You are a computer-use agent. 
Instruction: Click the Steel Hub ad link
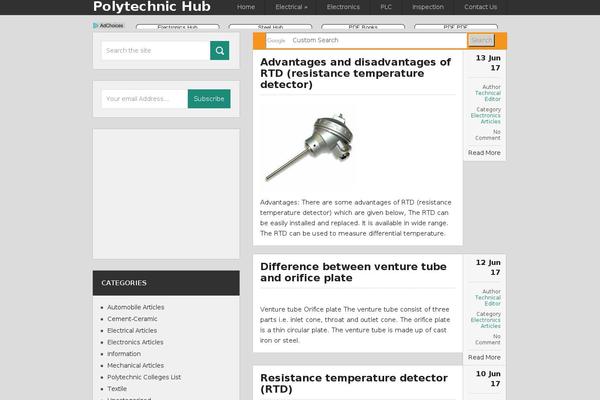(271, 27)
